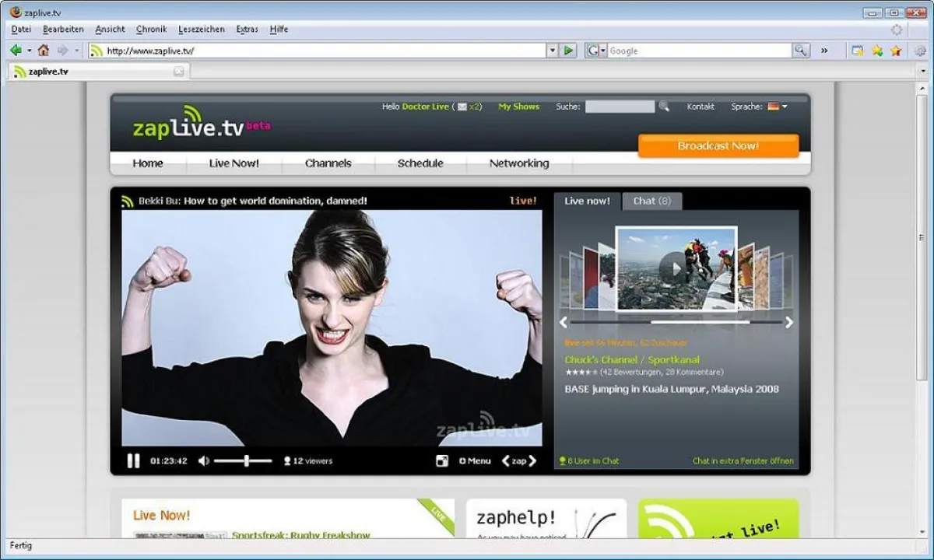Image resolution: width=934 pixels, height=560 pixels.
Task: Select the Live now! tab
Action: 587,201
